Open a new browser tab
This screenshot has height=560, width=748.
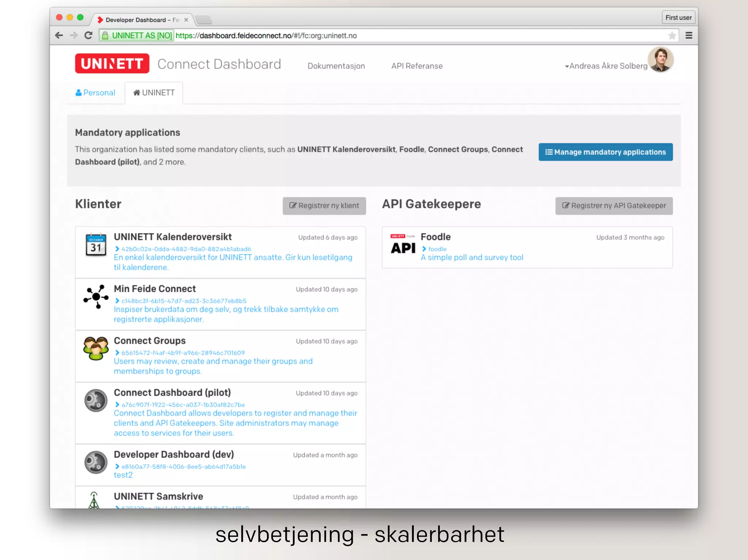[203, 20]
